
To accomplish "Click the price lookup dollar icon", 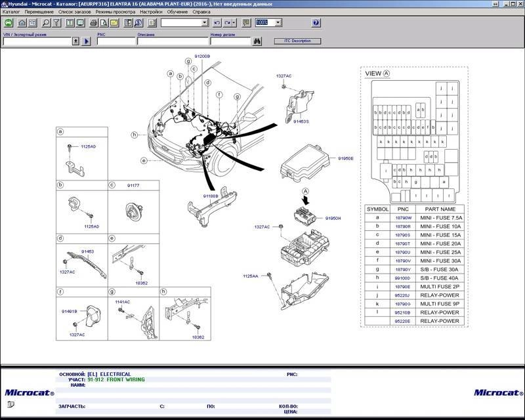I will 138,23.
